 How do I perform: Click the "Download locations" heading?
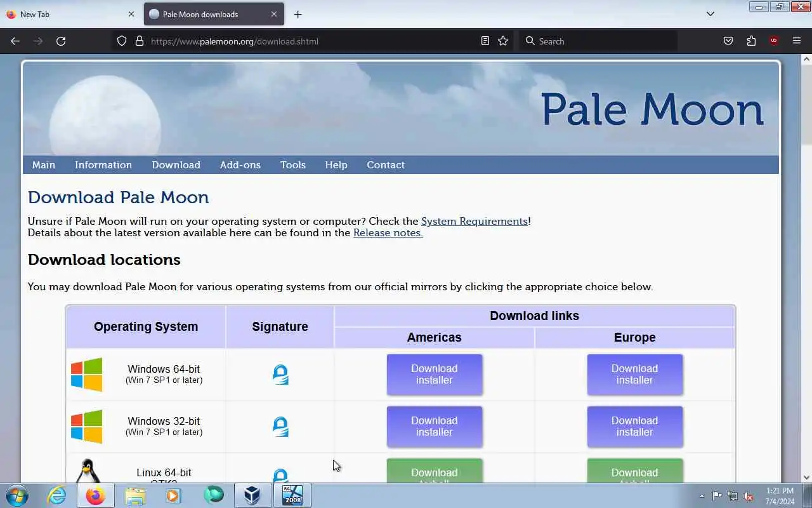[x=104, y=260]
